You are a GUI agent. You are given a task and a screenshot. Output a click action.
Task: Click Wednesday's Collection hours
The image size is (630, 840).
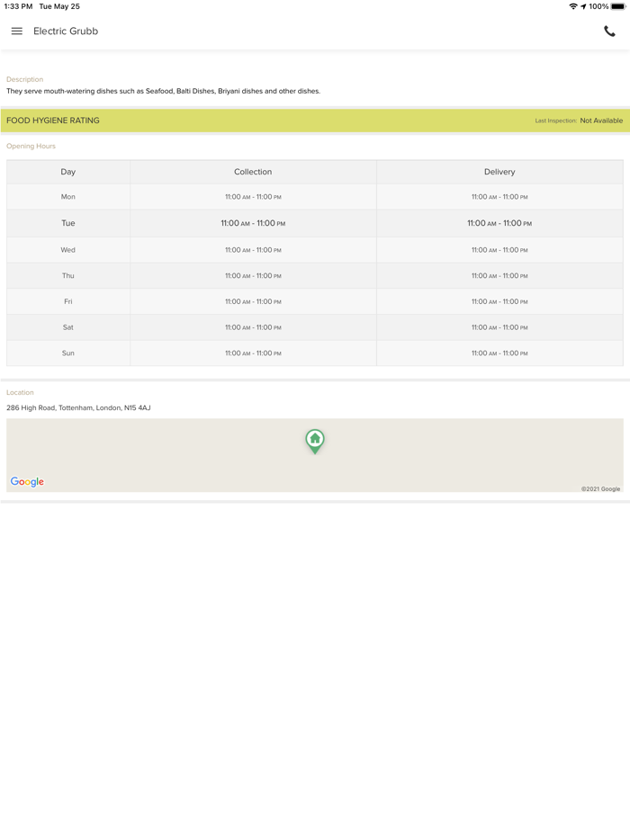click(253, 250)
